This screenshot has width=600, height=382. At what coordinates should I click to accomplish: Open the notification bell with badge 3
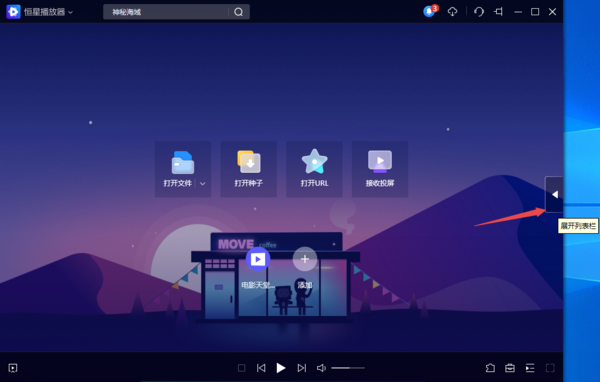tap(430, 11)
